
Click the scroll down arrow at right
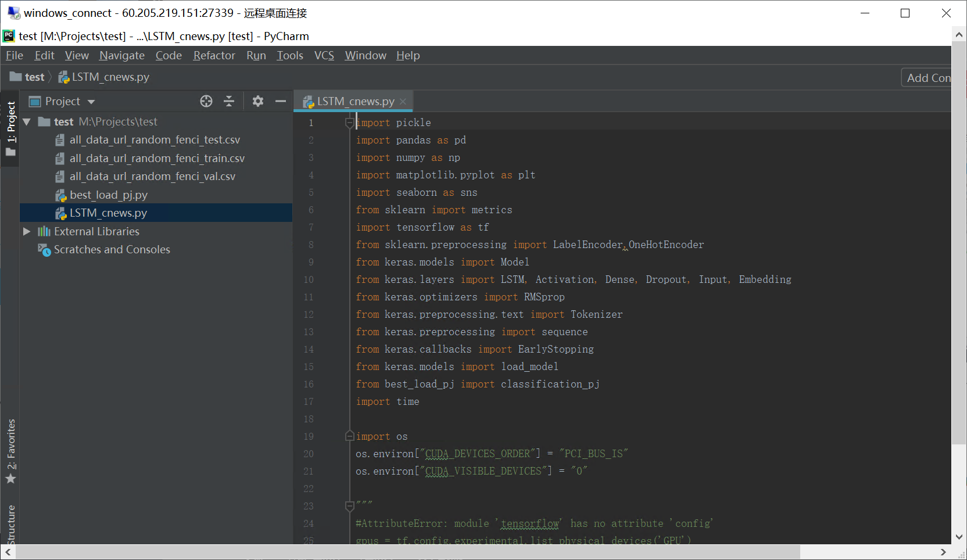[959, 537]
